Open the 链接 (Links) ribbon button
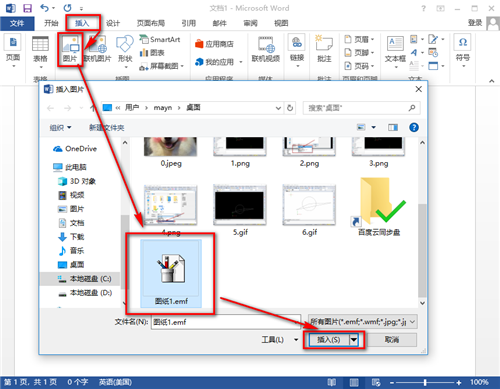The width and height of the screenshot is (500, 389). (297, 50)
